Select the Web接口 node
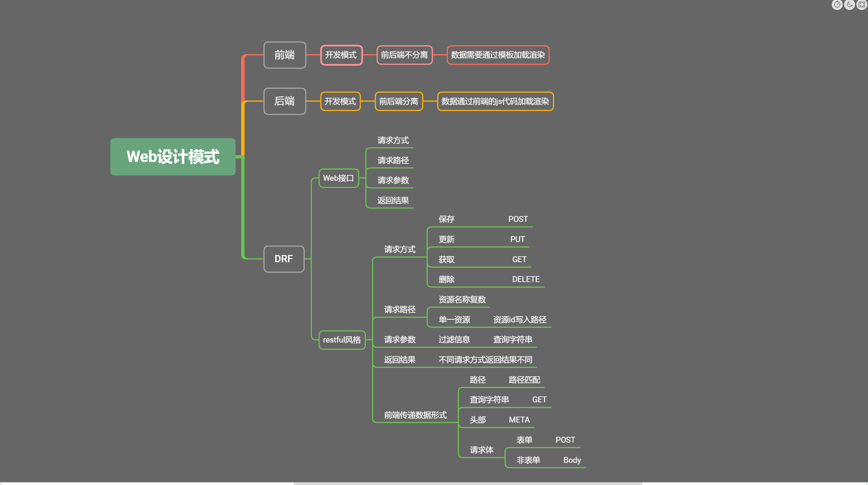The height and width of the screenshot is (485, 868). point(339,178)
